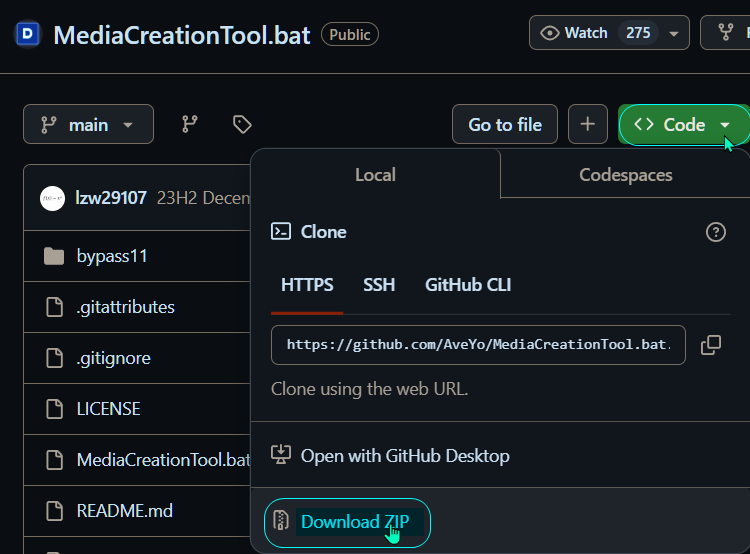The width and height of the screenshot is (750, 554).
Task: Click the GitHub Desktop download icon
Action: point(281,455)
